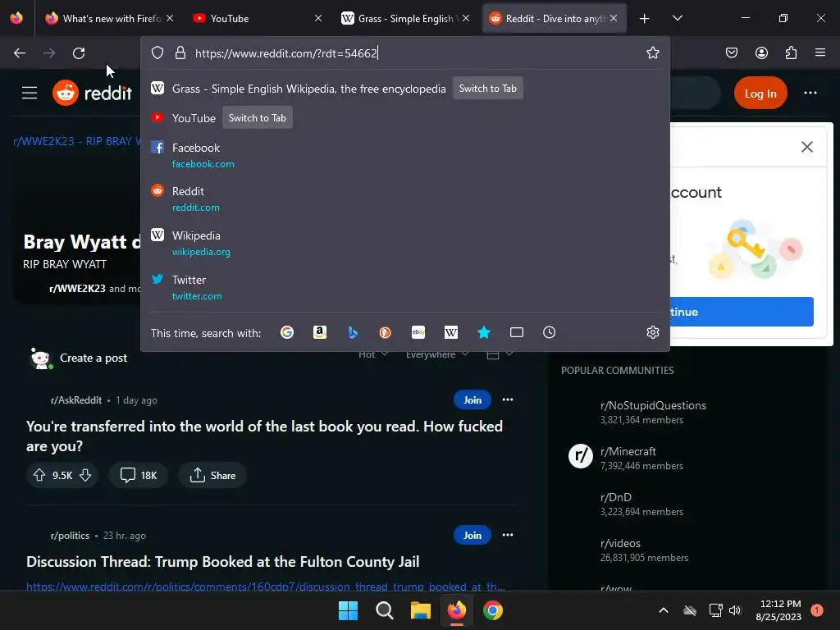Switch to Tab for the YouTube suggestion

coord(257,118)
